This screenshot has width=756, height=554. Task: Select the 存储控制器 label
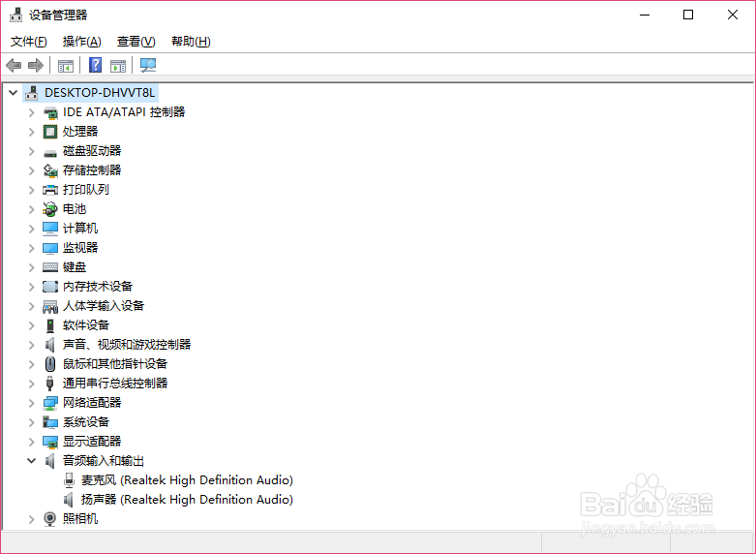click(x=92, y=170)
